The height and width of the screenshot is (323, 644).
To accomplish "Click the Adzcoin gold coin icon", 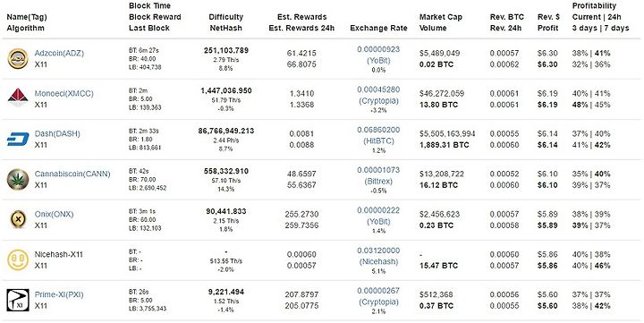I will [x=18, y=59].
